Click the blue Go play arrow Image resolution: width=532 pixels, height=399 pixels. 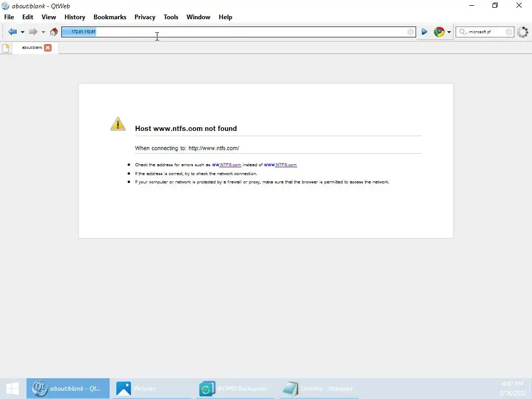[424, 32]
